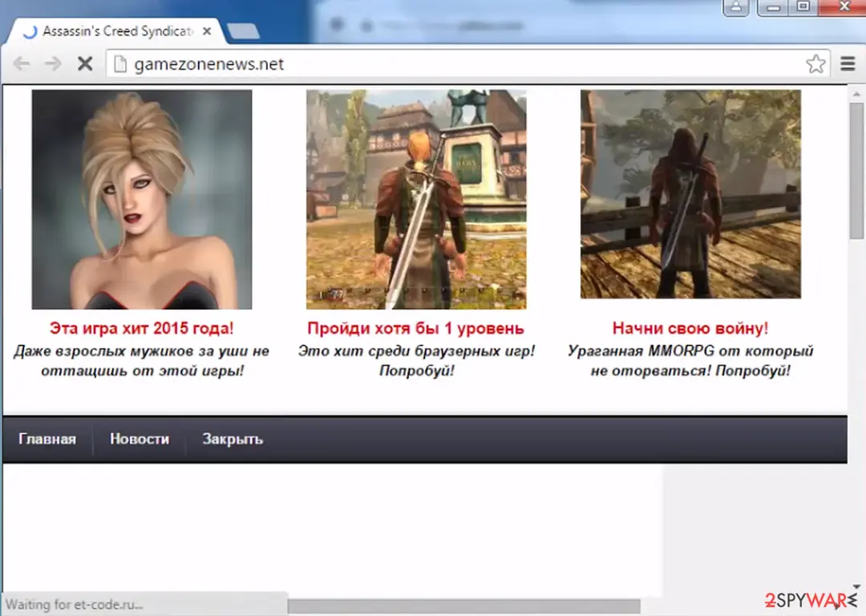
Task: Open the Главная menu item
Action: point(47,440)
